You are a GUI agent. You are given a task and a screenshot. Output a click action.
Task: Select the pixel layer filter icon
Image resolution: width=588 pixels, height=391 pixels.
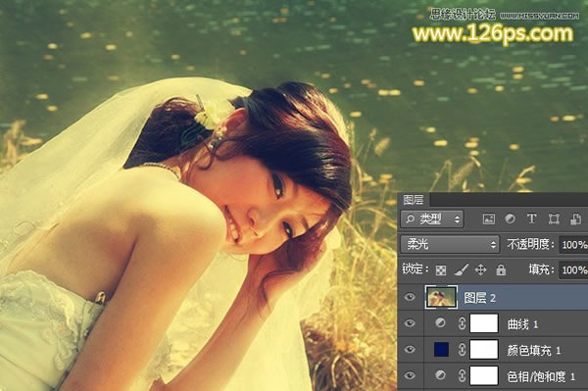click(488, 219)
